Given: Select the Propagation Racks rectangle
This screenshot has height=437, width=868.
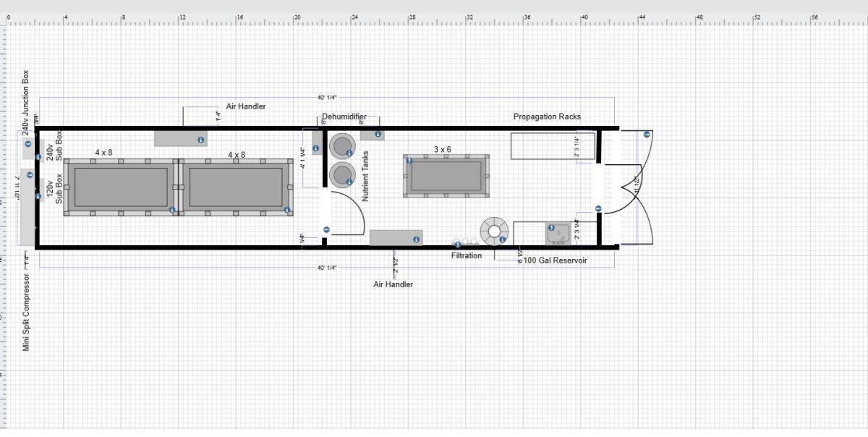Looking at the screenshot, I should pyautogui.click(x=553, y=146).
